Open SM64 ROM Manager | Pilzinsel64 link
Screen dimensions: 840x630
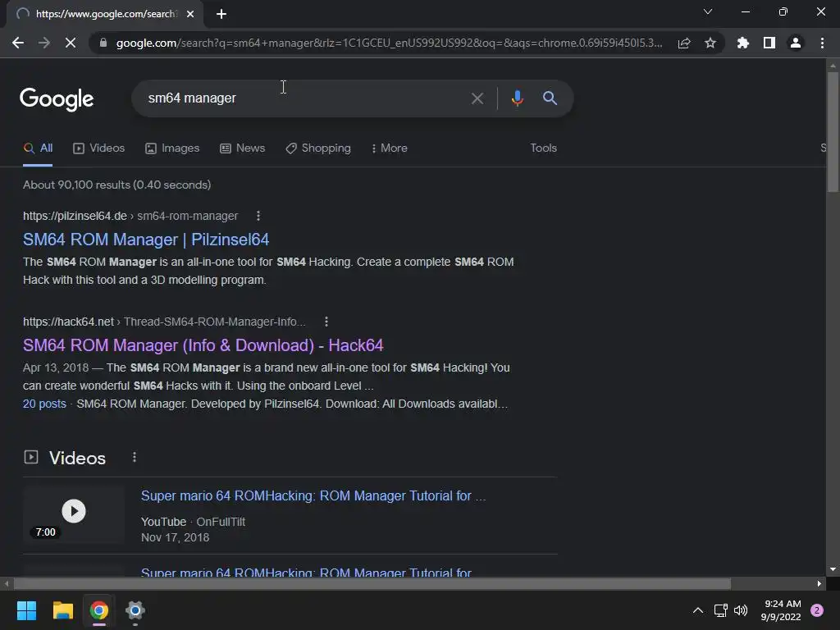[x=146, y=240]
